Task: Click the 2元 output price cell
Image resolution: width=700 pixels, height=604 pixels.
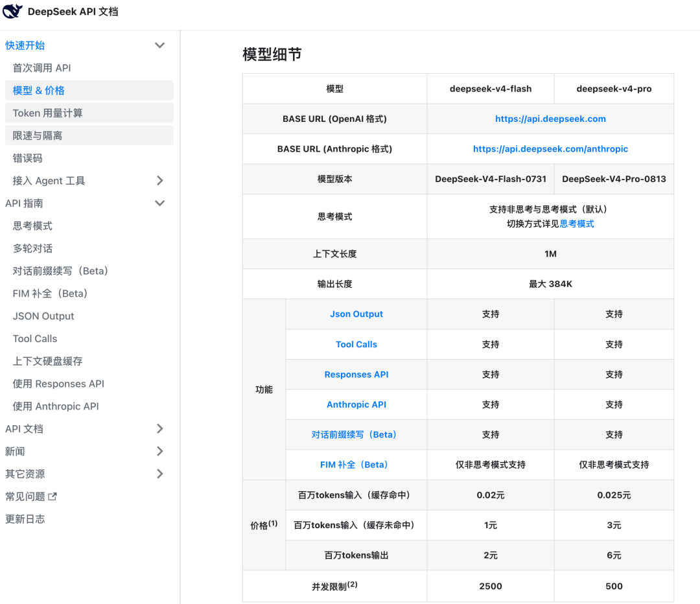Action: coord(491,555)
